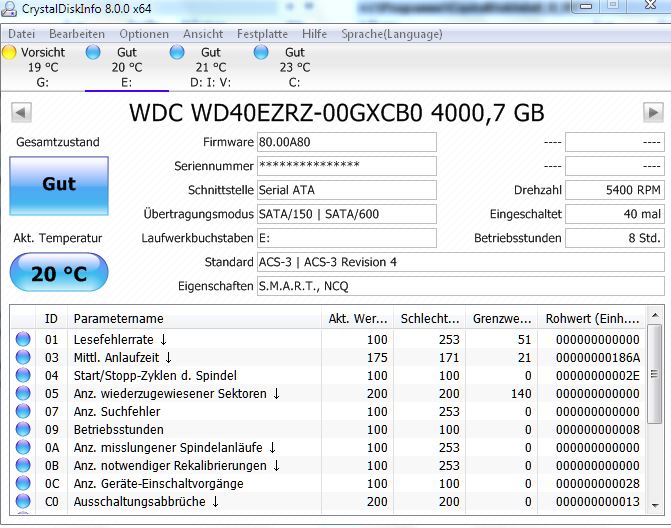Click the Grenzwe... column header

point(502,318)
